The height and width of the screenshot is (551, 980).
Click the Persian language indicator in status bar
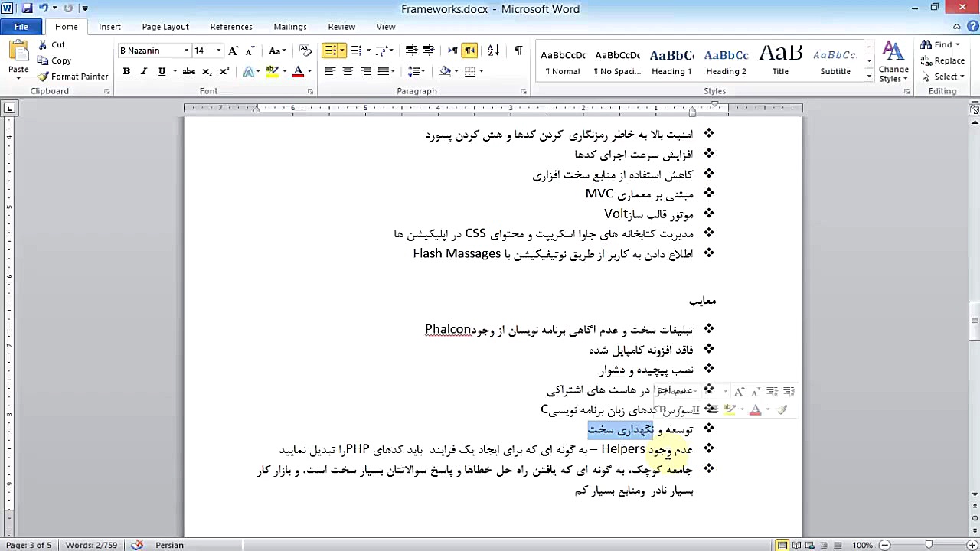[x=169, y=545]
